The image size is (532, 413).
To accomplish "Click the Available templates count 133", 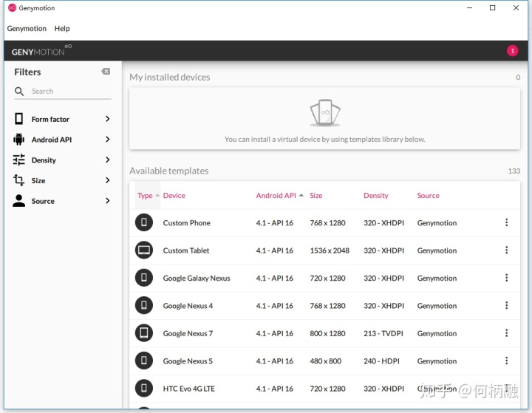I will point(514,171).
